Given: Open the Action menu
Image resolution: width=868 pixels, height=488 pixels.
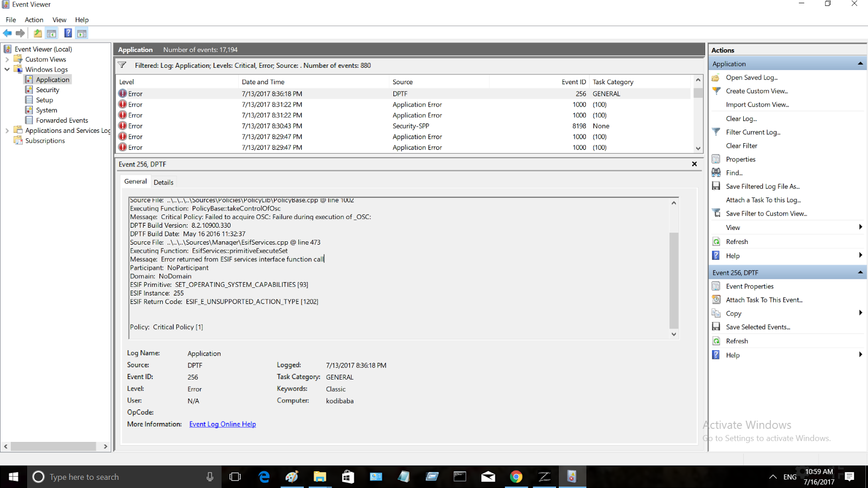Looking at the screenshot, I should click(x=34, y=20).
